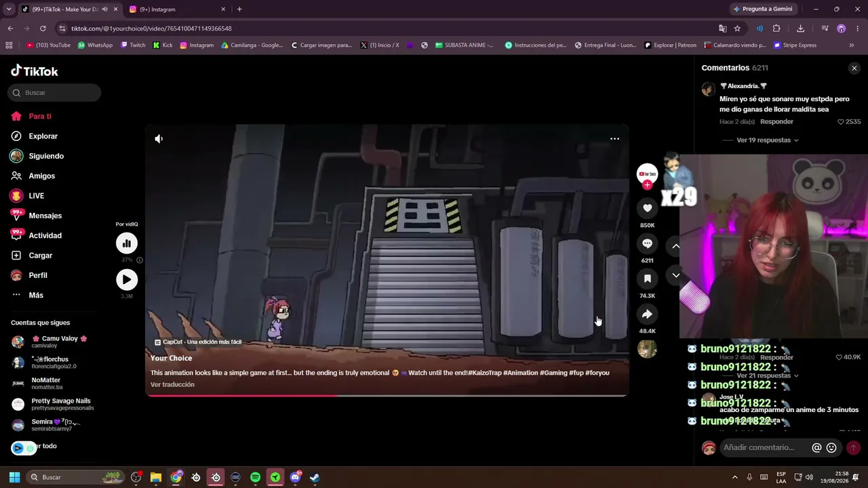This screenshot has width=868, height=488.
Task: Open Chrome's Google Translate icon
Action: [x=723, y=28]
